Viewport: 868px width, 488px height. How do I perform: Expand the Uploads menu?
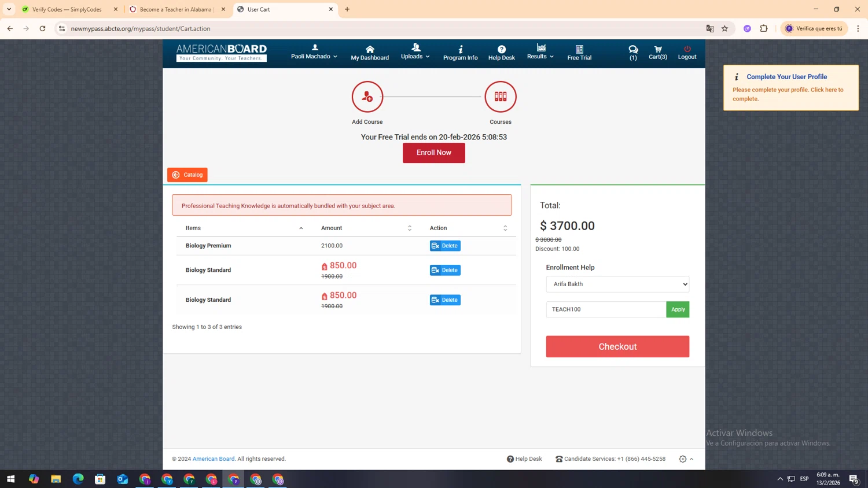tap(415, 53)
